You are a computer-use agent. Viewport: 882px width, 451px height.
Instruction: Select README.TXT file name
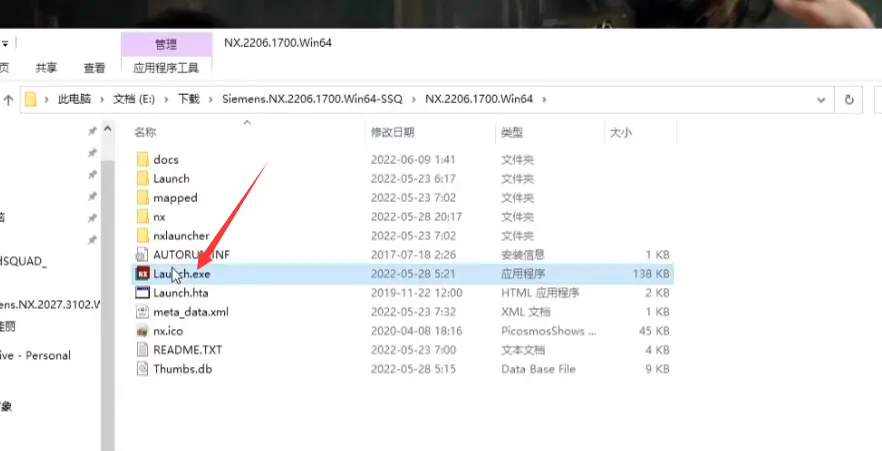[x=188, y=350]
